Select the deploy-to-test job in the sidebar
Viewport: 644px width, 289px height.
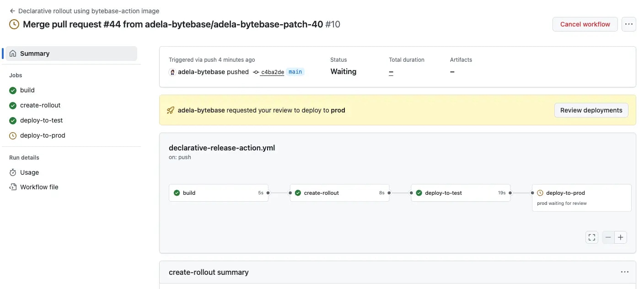pos(40,120)
